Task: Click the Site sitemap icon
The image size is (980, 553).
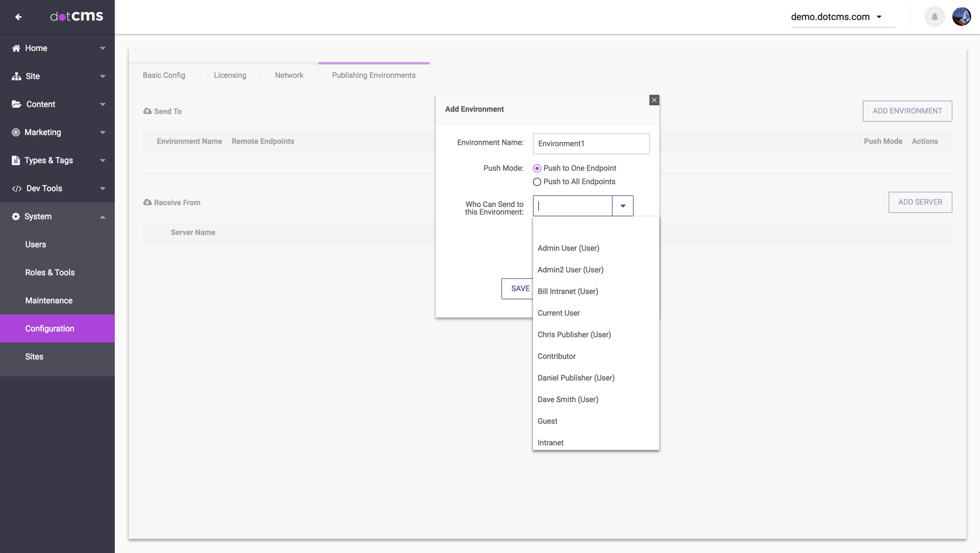Action: (x=16, y=77)
